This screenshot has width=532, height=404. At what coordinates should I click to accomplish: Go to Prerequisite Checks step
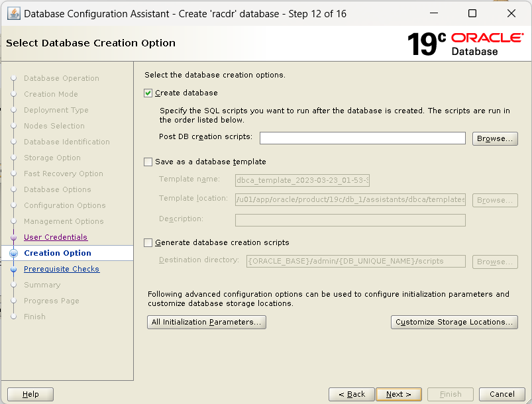pos(62,269)
